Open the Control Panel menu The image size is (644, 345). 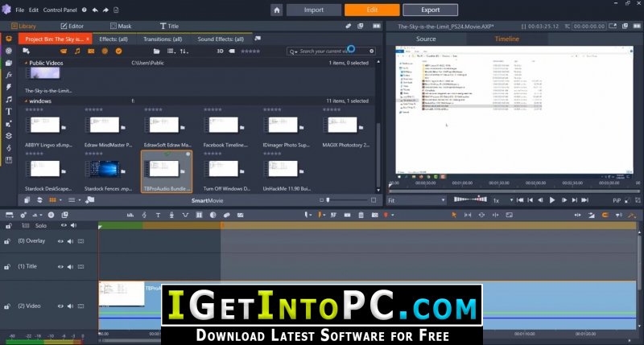pos(60,10)
